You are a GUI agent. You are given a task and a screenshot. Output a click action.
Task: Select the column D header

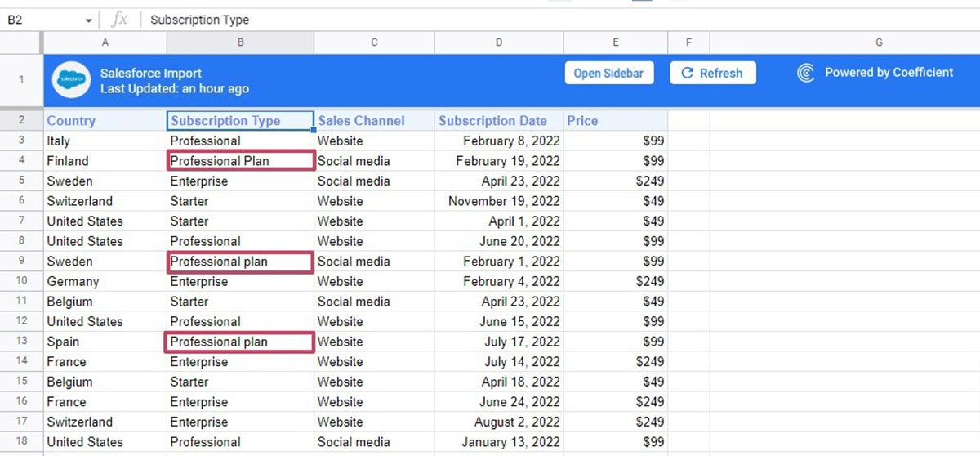(498, 42)
